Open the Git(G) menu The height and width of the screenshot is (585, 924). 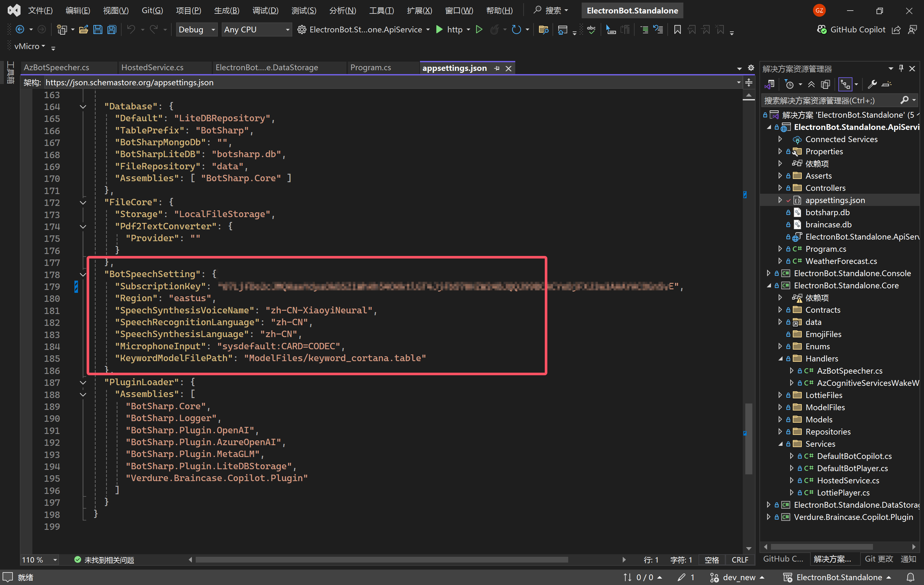point(152,10)
